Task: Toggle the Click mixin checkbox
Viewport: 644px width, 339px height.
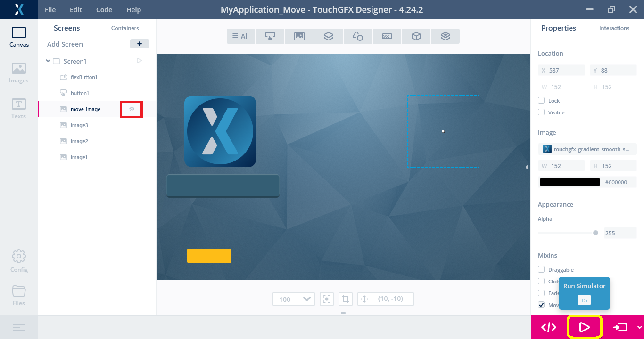Action: point(541,281)
